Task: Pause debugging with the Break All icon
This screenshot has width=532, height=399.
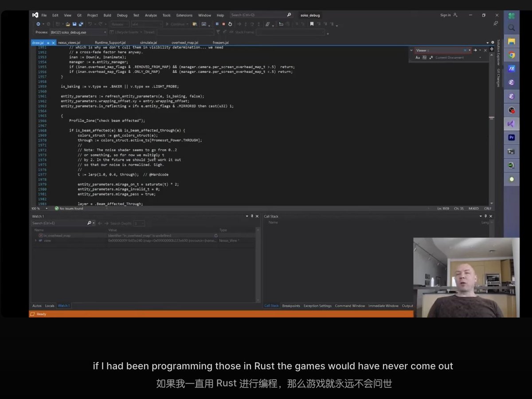Action: pos(217,24)
